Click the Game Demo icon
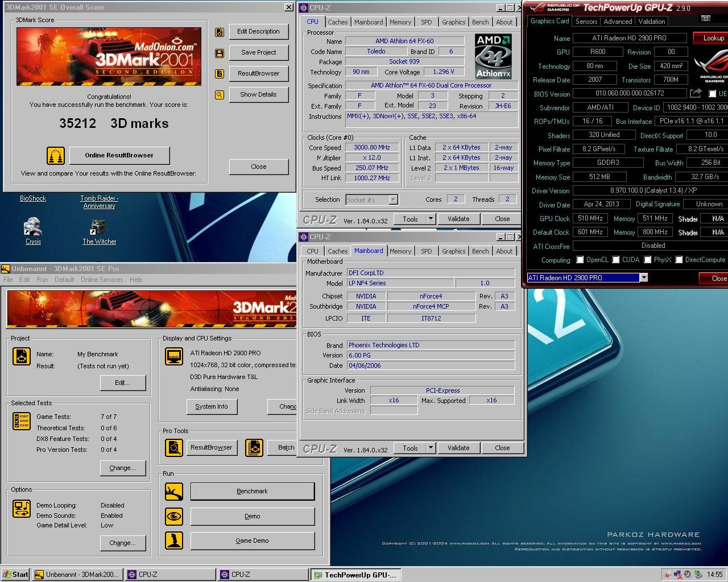 click(174, 541)
